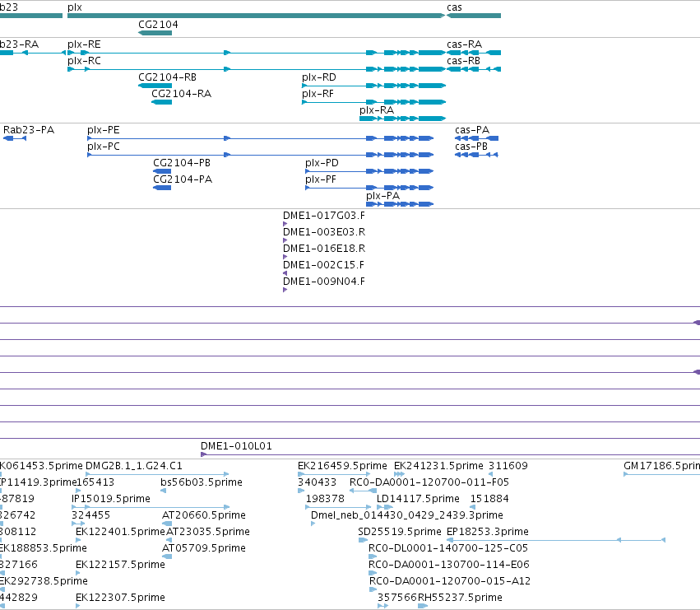Select the 357566 feature label
This screenshot has width=700, height=610.
click(396, 598)
